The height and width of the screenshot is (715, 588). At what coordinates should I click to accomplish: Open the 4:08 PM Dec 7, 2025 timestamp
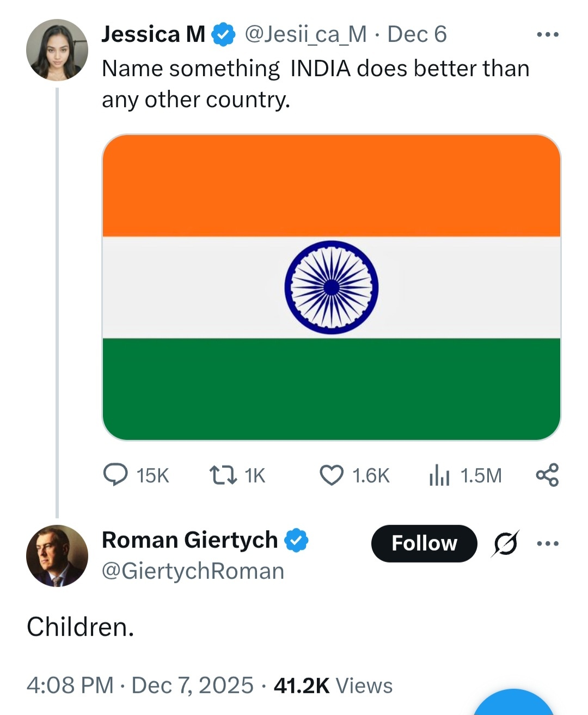140,685
